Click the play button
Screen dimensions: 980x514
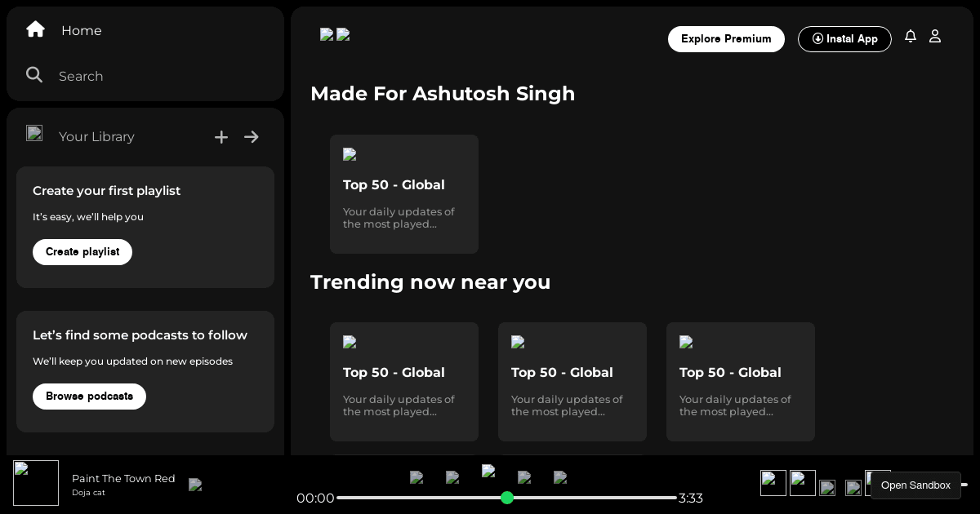488,471
